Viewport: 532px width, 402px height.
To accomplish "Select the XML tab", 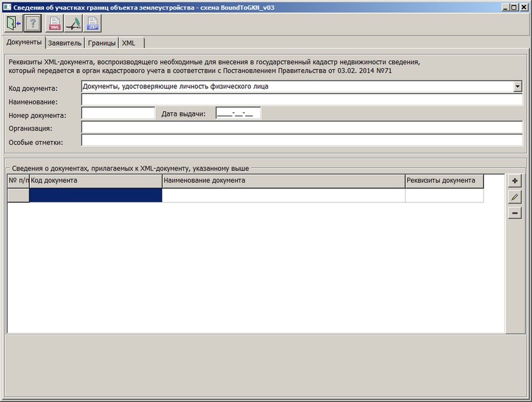I will pyautogui.click(x=129, y=43).
